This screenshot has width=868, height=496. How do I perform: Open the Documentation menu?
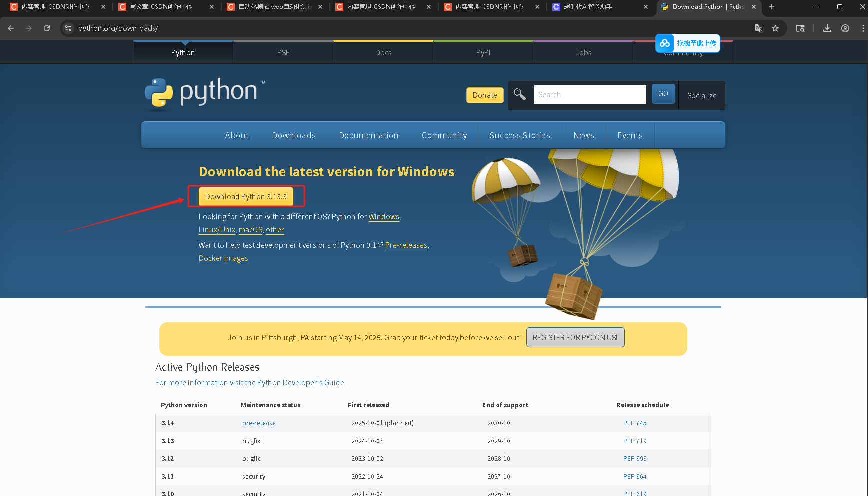coord(369,135)
